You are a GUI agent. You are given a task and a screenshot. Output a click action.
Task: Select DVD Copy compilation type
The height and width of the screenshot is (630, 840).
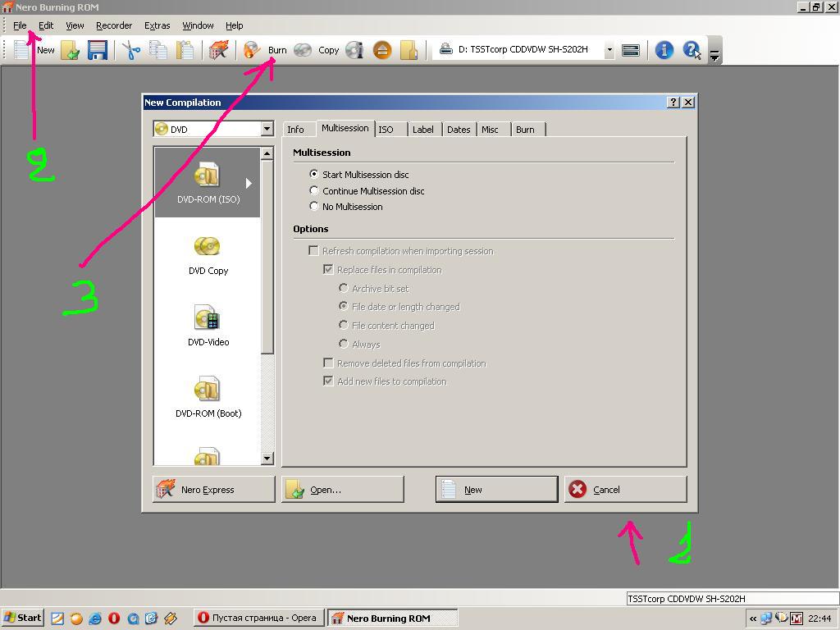point(208,256)
